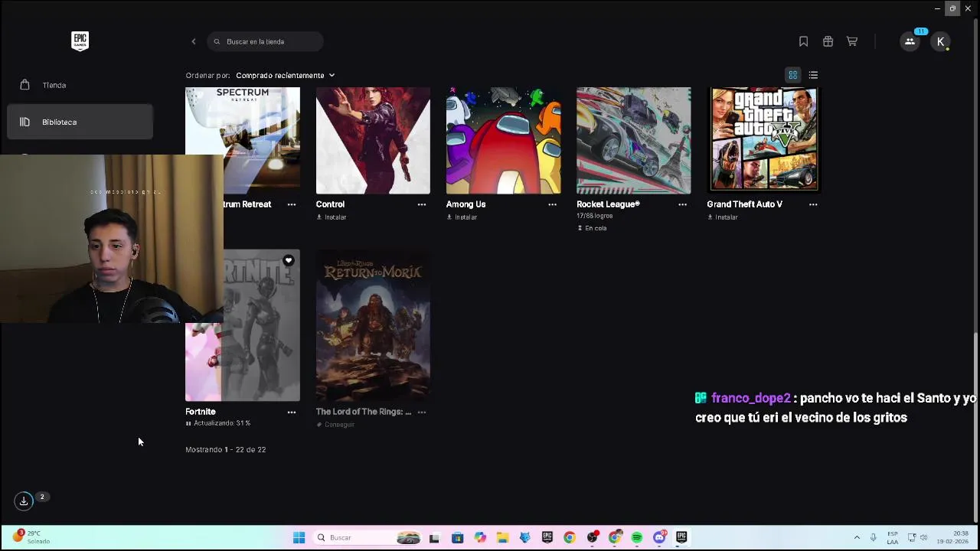Screen dimensions: 980x551
Task: Open Task View in the taskbar
Action: 434,538
